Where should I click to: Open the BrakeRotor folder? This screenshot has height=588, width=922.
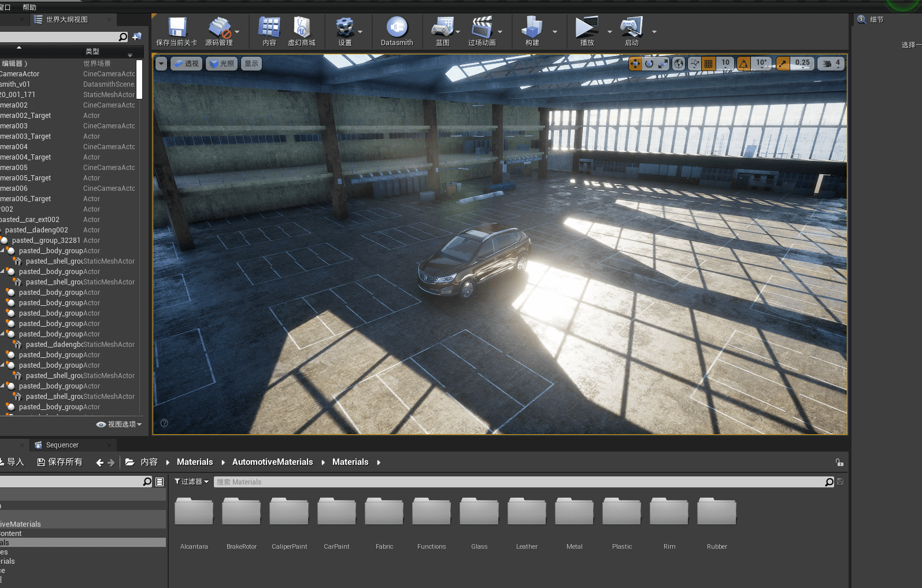pos(241,522)
